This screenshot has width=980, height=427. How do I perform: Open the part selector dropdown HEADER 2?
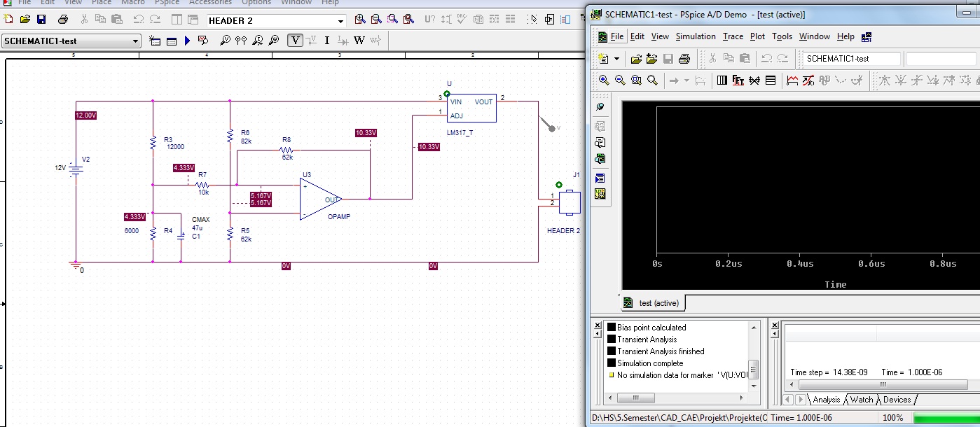pos(340,21)
